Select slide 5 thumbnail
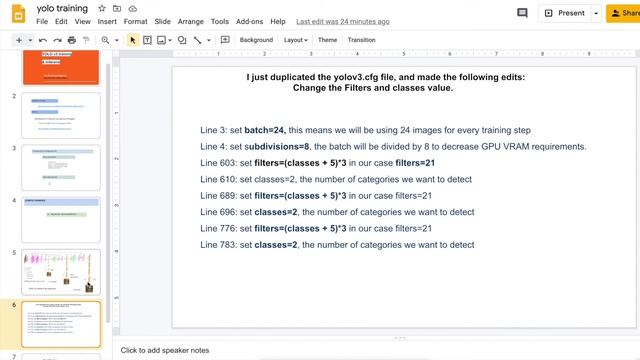 [x=61, y=272]
